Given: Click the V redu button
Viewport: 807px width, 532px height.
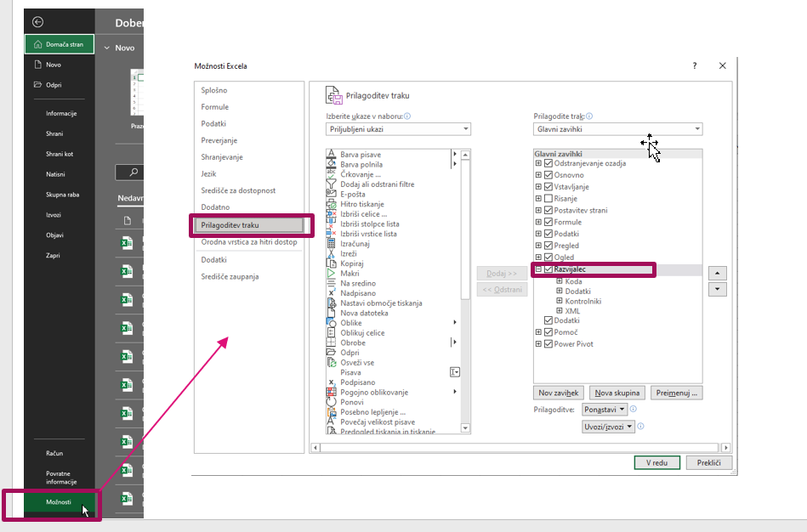Looking at the screenshot, I should click(x=656, y=462).
